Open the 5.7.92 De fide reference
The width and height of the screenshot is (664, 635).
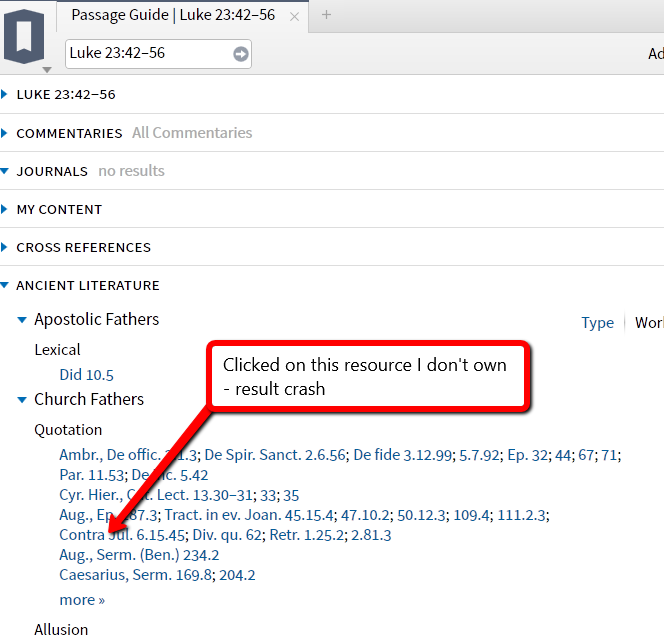(x=479, y=455)
